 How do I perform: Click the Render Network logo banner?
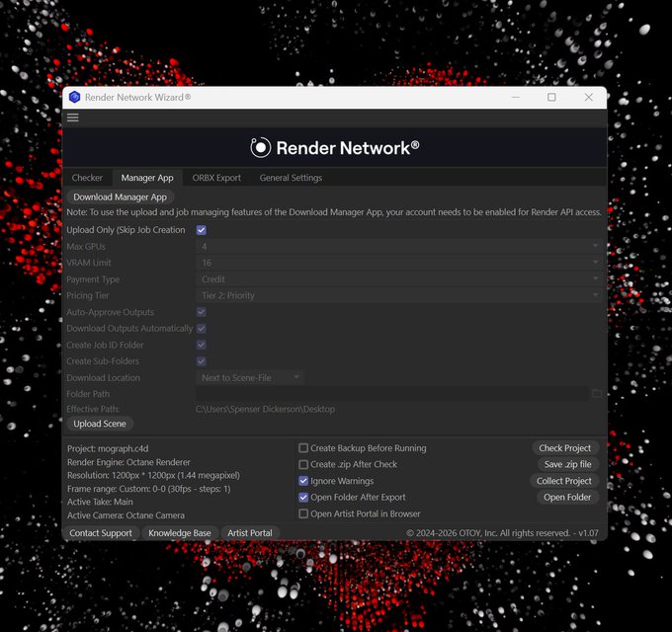pyautogui.click(x=335, y=148)
